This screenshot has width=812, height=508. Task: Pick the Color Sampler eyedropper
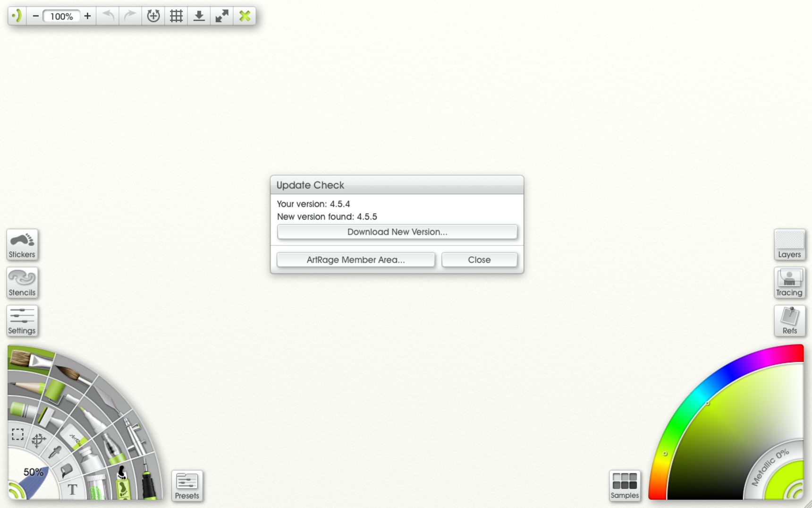(x=55, y=452)
